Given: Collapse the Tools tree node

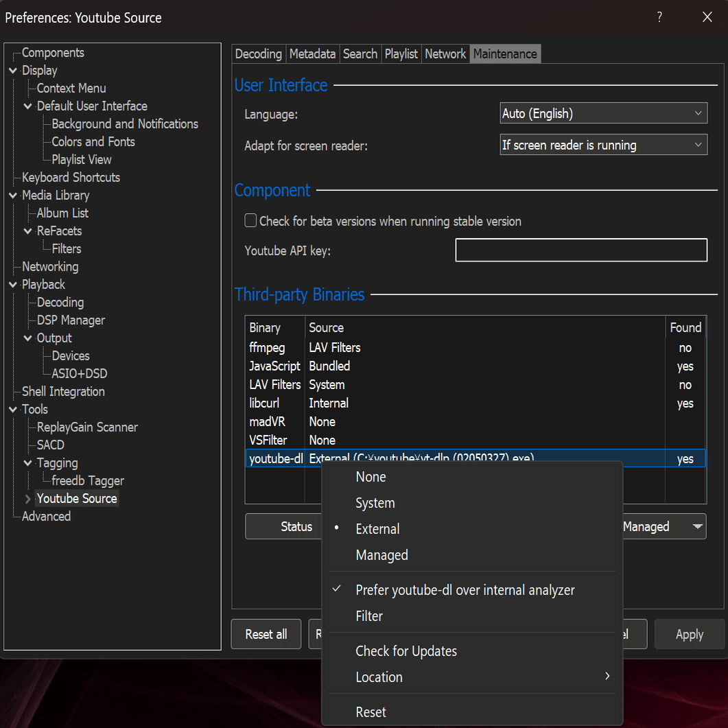Looking at the screenshot, I should point(13,410).
